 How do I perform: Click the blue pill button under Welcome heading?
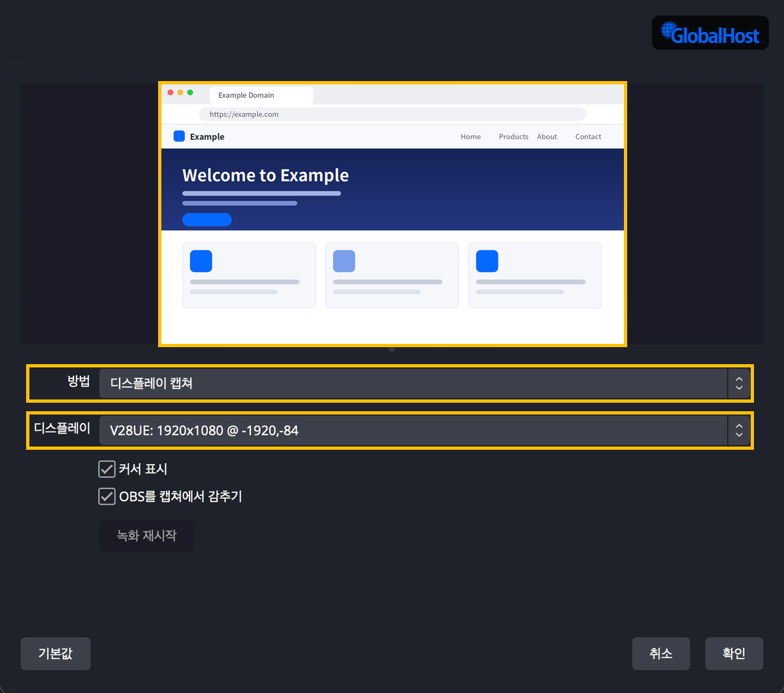pyautogui.click(x=207, y=220)
